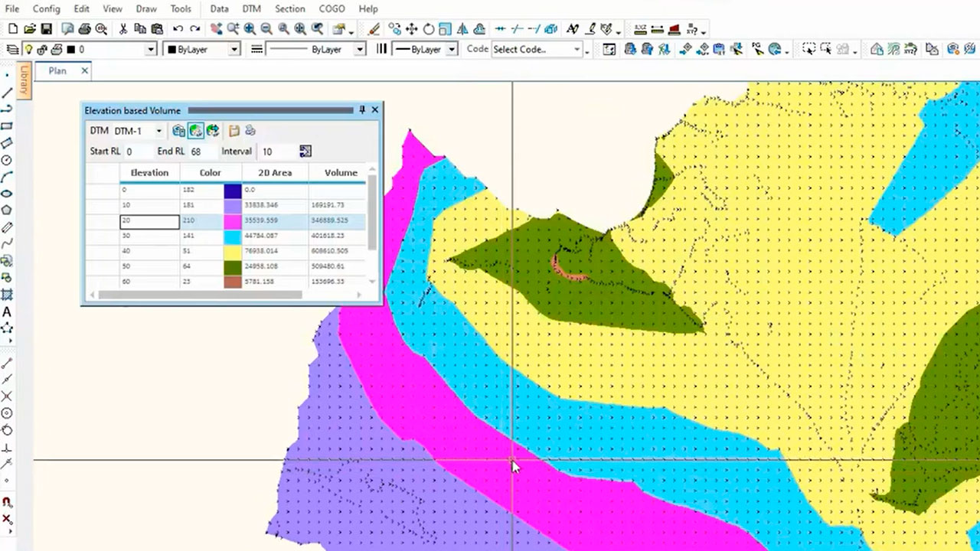Click the export folder icon in Volume panel
The width and height of the screenshot is (980, 551).
point(234,131)
